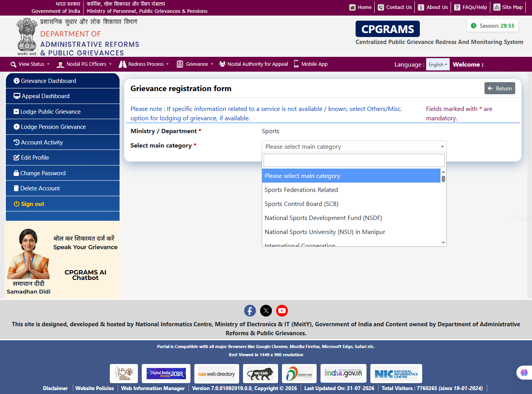Viewport: 532px width, 394px height.
Task: Select Lodge Pension Grievance
Action: (63, 127)
